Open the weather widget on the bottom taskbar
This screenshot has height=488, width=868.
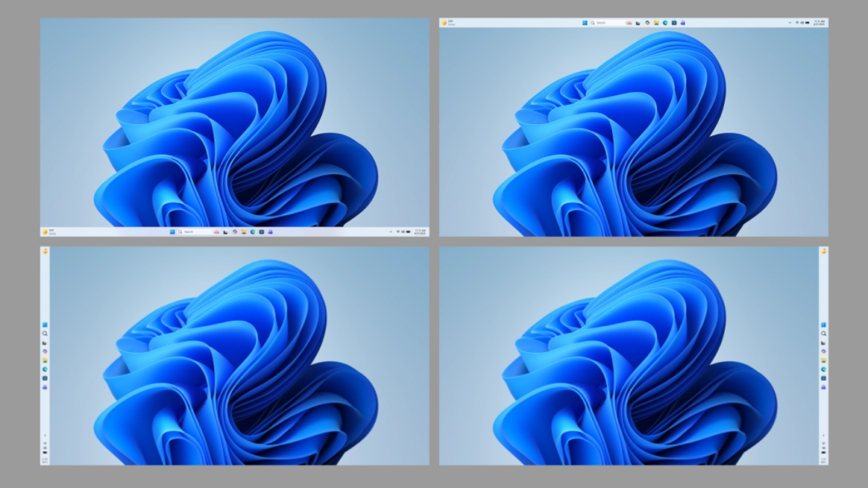coord(46,232)
